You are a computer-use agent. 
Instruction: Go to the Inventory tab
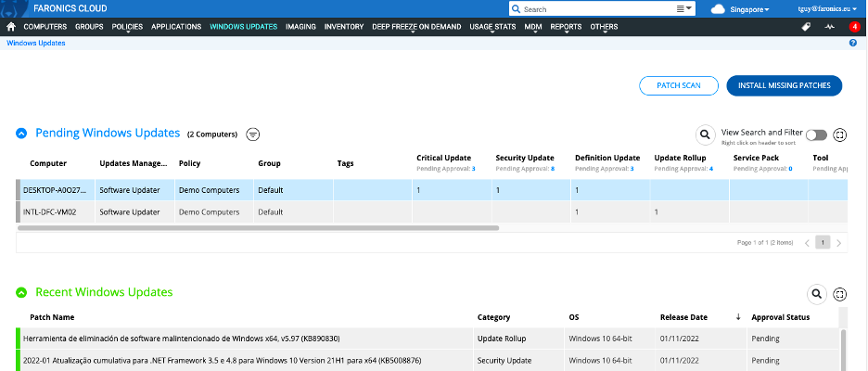344,27
